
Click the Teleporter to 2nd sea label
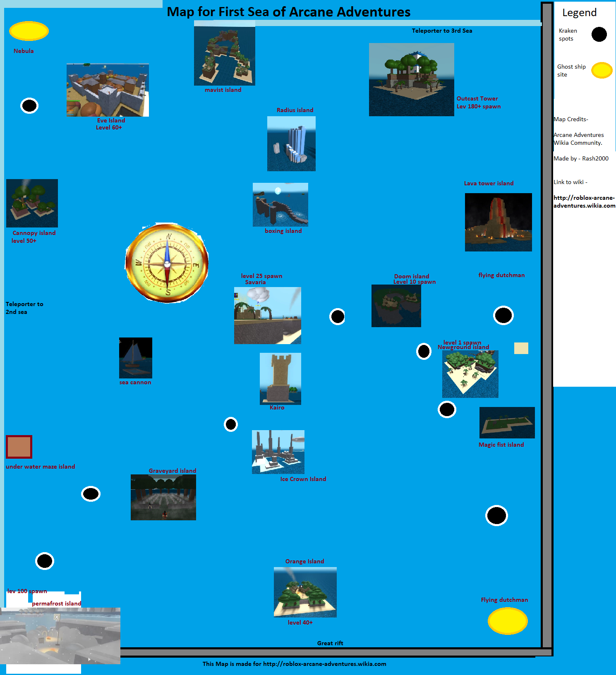pyautogui.click(x=24, y=308)
